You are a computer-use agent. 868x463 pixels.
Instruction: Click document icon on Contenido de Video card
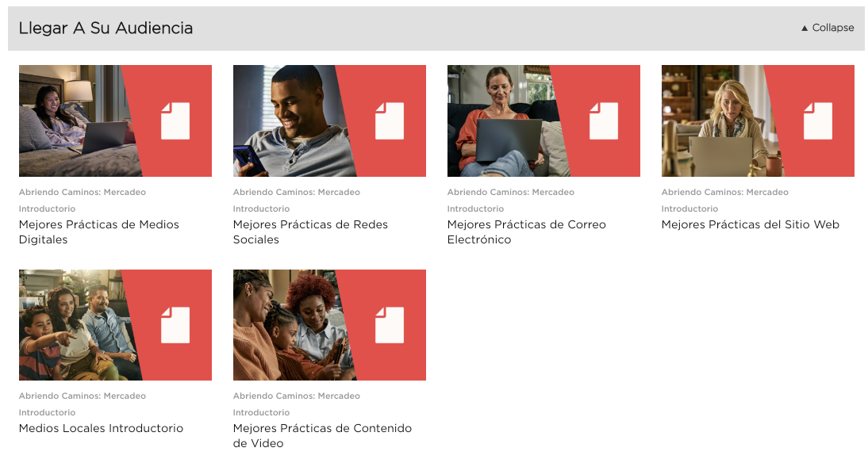tap(390, 325)
